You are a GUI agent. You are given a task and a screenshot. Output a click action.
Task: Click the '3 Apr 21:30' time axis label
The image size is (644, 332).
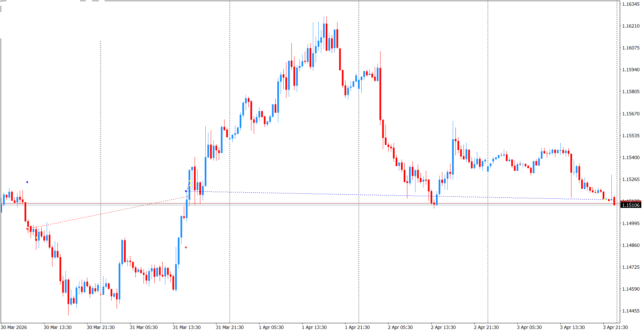click(x=615, y=327)
